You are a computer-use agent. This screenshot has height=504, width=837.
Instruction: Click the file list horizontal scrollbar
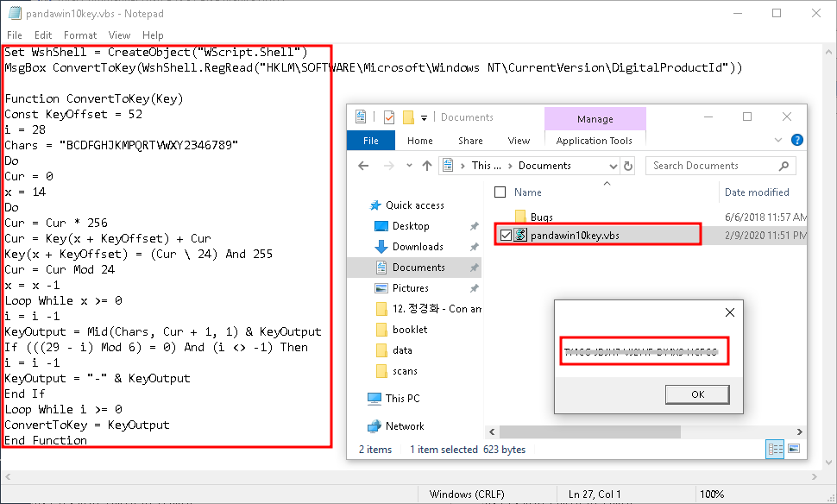point(590,432)
